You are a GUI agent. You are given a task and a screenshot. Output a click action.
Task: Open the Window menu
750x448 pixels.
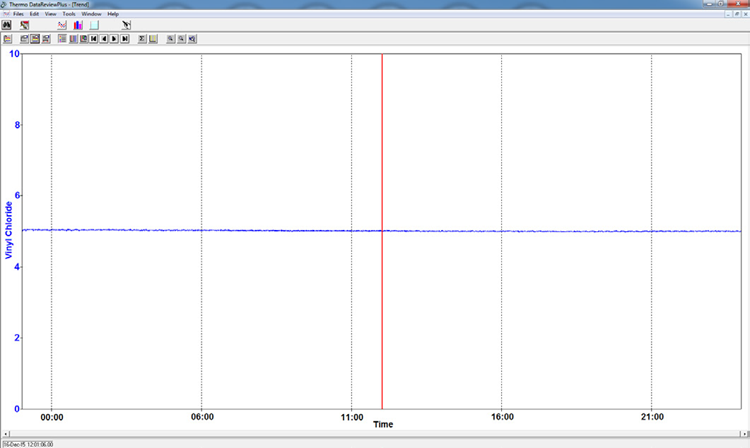click(91, 14)
